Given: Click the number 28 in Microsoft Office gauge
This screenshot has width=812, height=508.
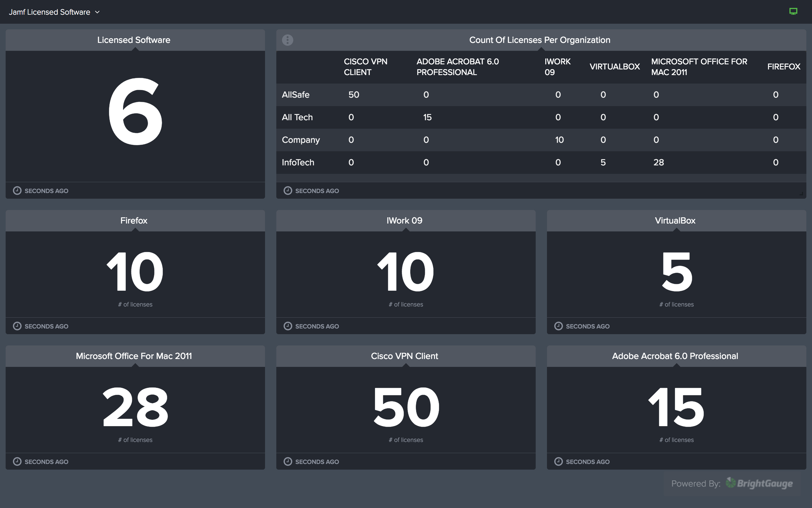Looking at the screenshot, I should click(x=135, y=407).
